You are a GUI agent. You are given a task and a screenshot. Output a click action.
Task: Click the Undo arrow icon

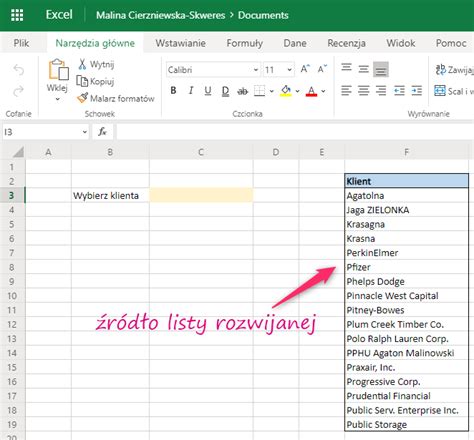(x=19, y=70)
